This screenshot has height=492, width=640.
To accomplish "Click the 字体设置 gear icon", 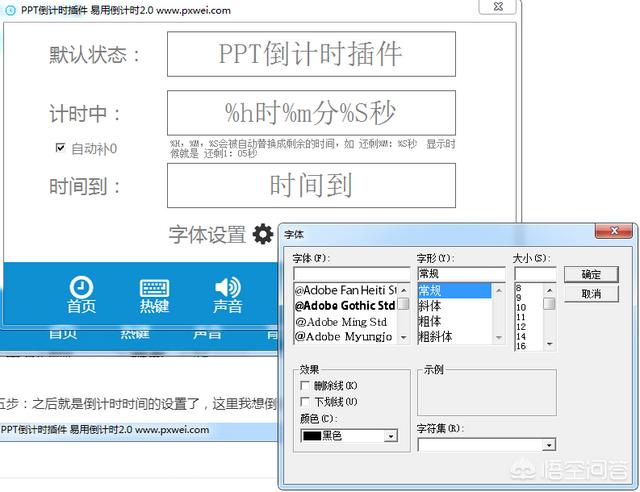I will (x=263, y=234).
